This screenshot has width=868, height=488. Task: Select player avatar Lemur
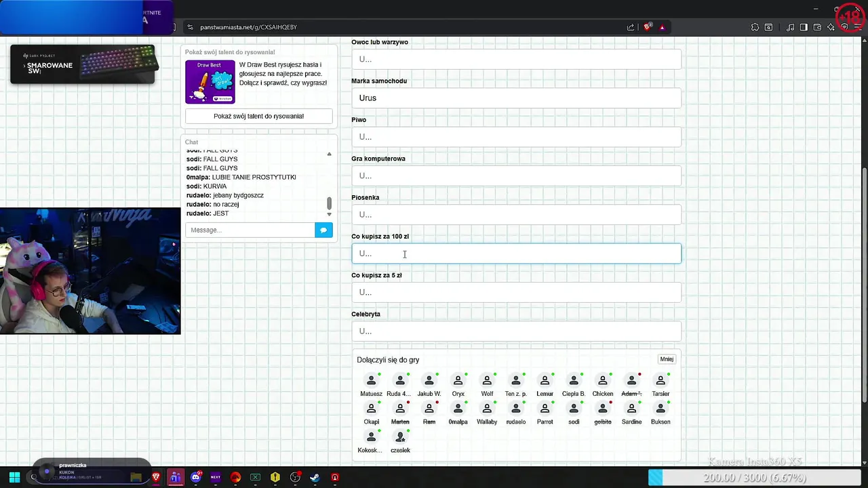[x=545, y=381]
